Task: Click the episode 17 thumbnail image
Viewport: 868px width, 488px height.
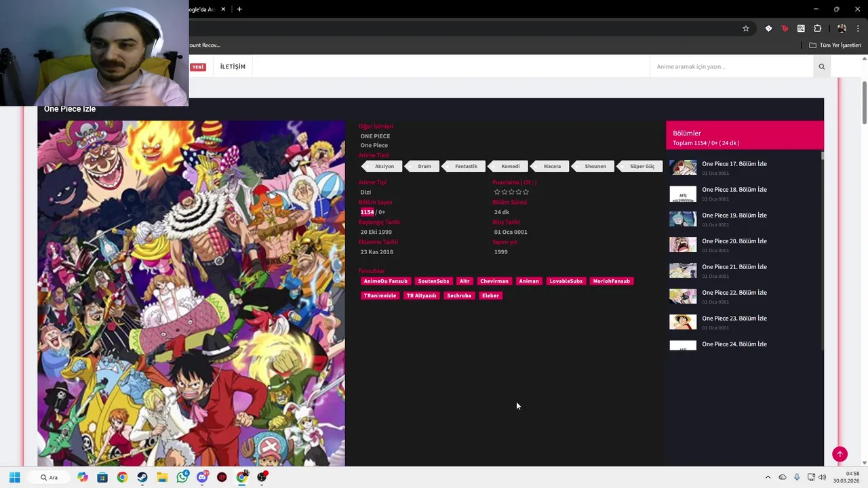Action: click(683, 167)
